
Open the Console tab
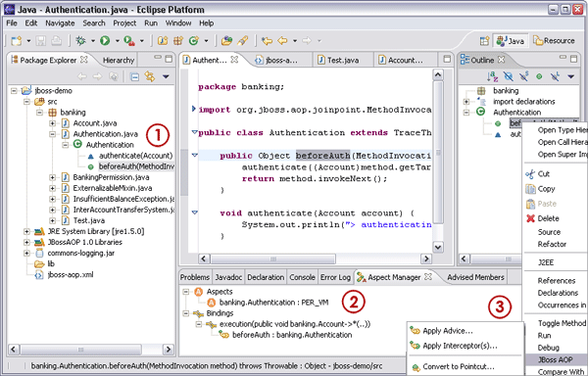[x=302, y=277]
